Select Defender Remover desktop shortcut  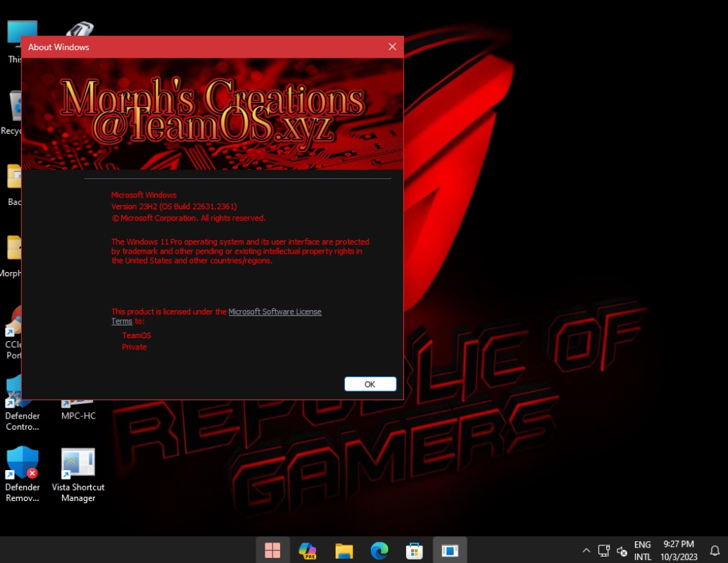pyautogui.click(x=23, y=474)
